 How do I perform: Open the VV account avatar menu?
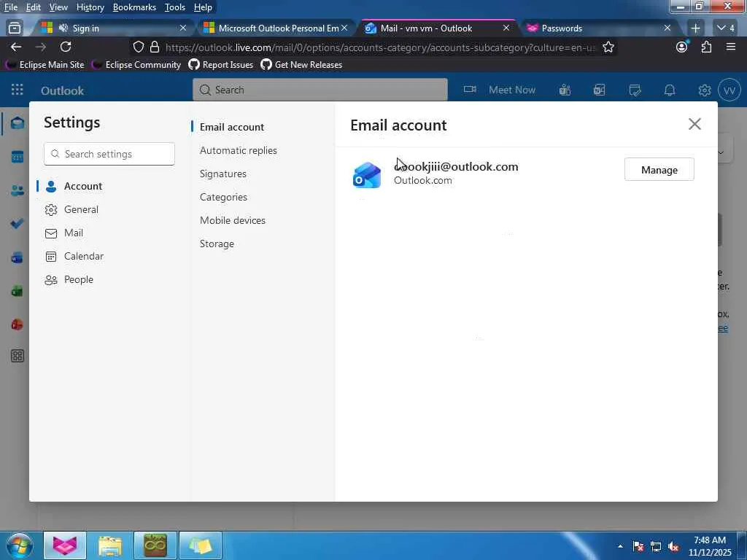tap(729, 90)
